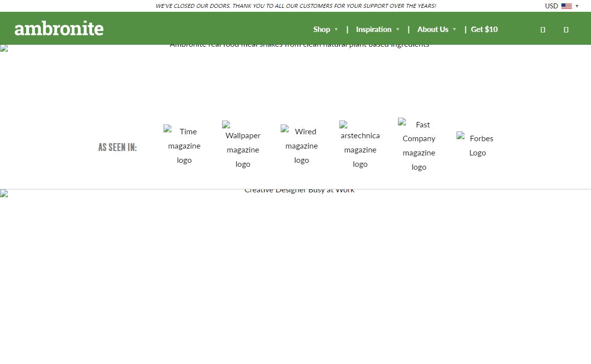This screenshot has width=591, height=364.
Task: Open the USD currency selector arrow
Action: tap(577, 6)
